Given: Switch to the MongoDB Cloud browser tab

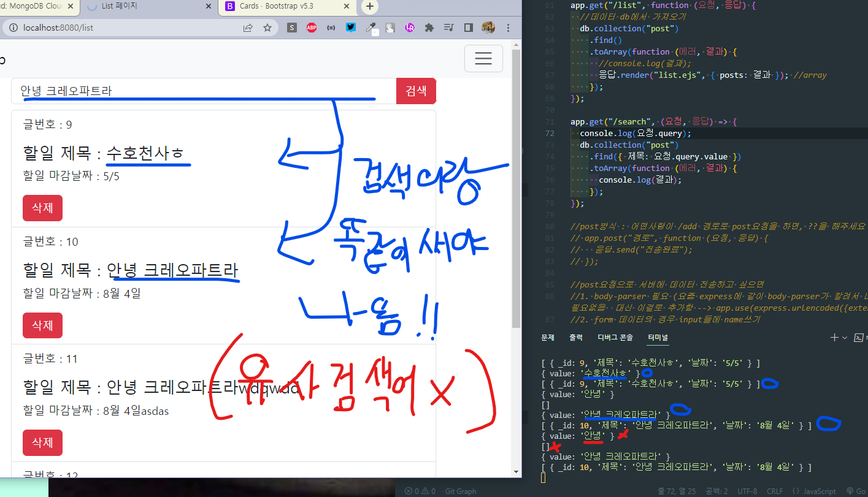Looking at the screenshot, I should click(x=38, y=7).
